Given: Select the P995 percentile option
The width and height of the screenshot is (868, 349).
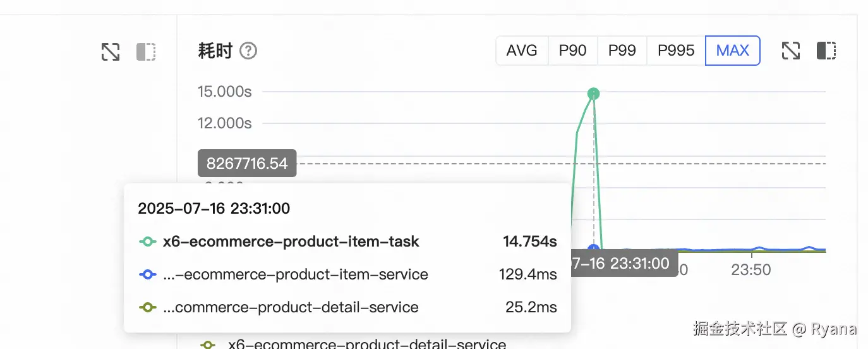Looking at the screenshot, I should [x=676, y=51].
